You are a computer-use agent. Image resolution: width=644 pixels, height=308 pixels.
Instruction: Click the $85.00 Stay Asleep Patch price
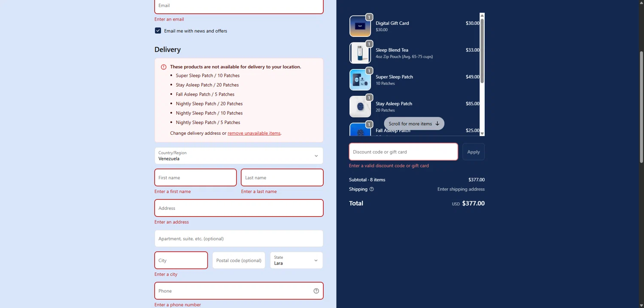tap(472, 103)
